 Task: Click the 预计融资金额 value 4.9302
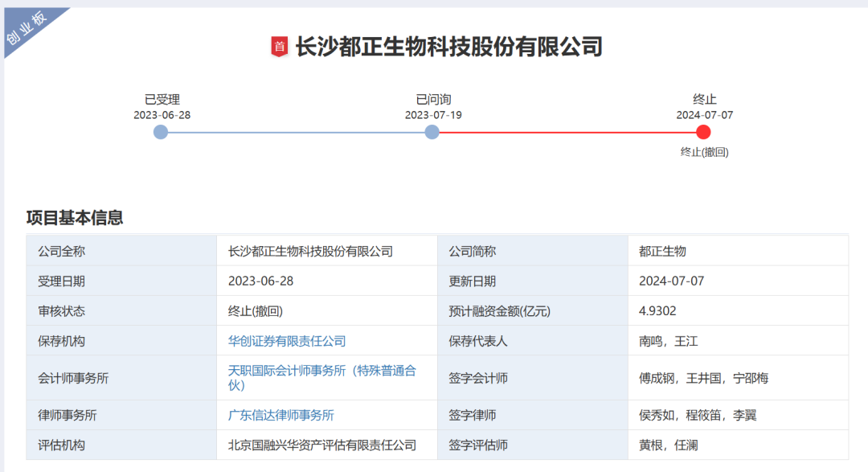pyautogui.click(x=657, y=311)
